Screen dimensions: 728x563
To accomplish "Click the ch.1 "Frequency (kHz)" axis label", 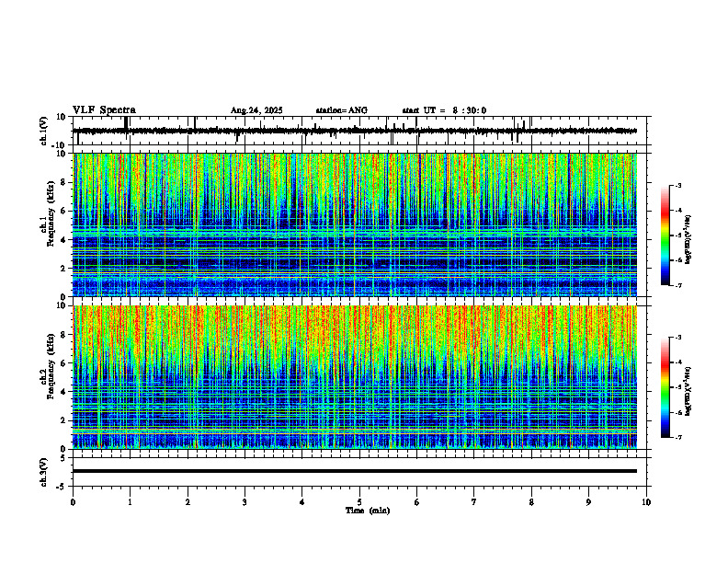I will (51, 213).
